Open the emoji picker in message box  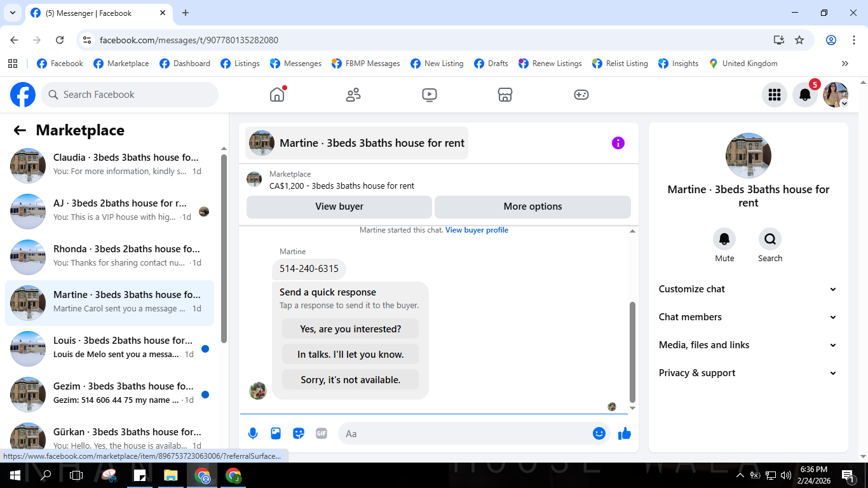coord(599,433)
